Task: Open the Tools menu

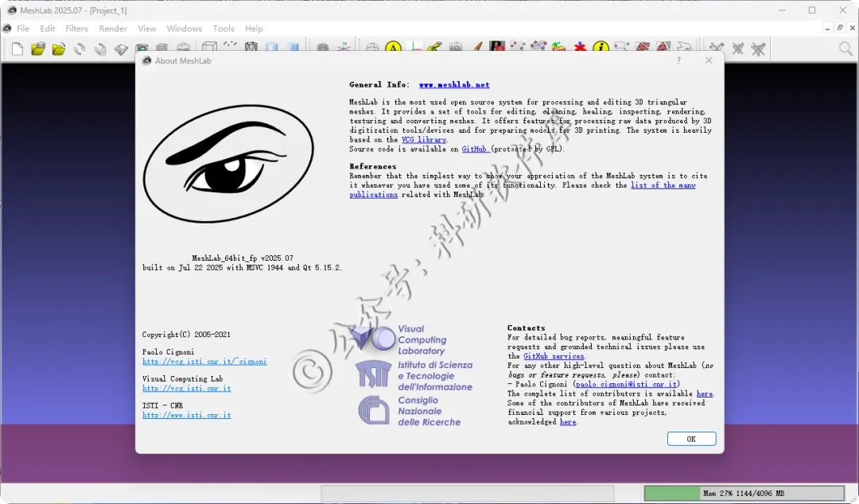Action: [223, 29]
